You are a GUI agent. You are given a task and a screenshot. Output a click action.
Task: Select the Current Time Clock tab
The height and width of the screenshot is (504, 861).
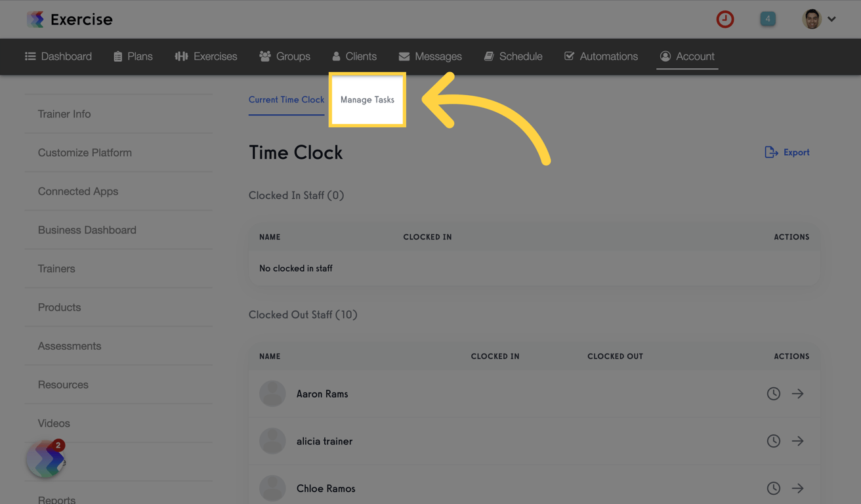286,100
